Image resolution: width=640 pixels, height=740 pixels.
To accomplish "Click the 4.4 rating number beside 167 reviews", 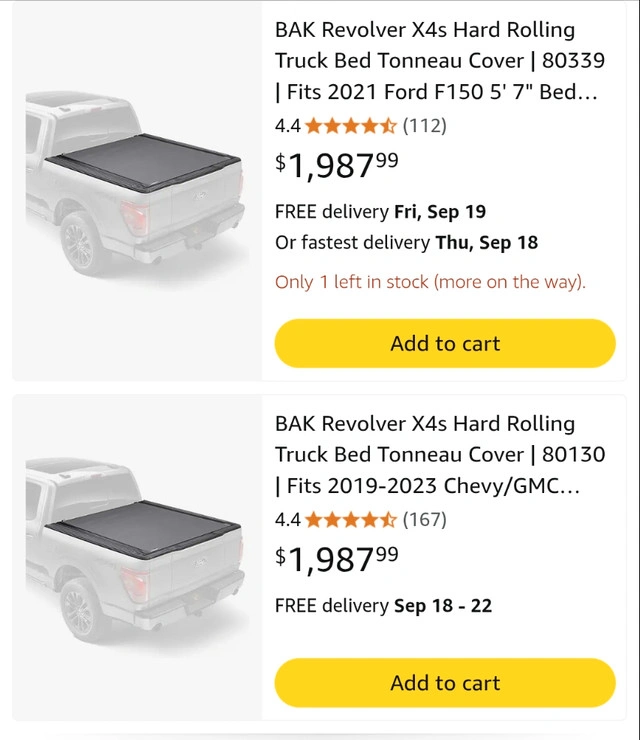I will click(288, 520).
